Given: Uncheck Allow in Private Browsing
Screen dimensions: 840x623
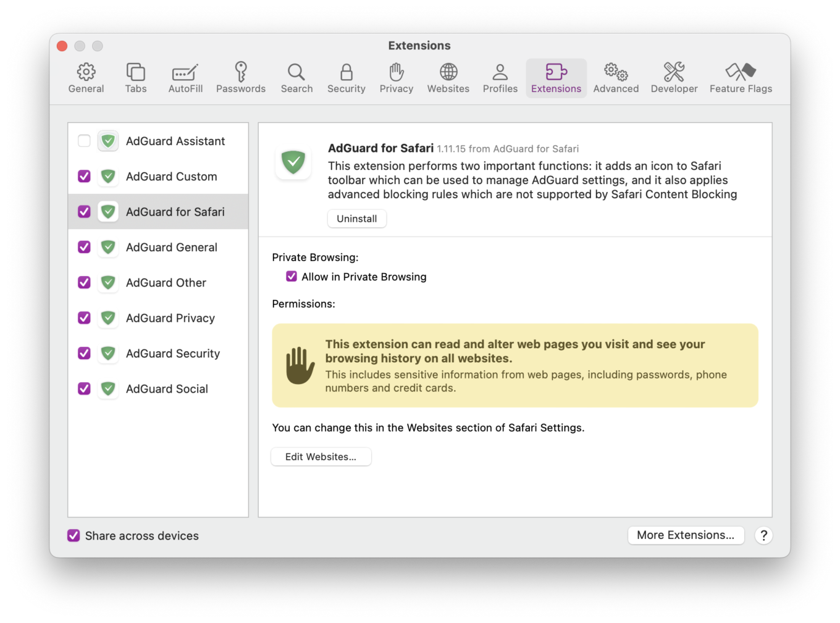Looking at the screenshot, I should pos(292,276).
